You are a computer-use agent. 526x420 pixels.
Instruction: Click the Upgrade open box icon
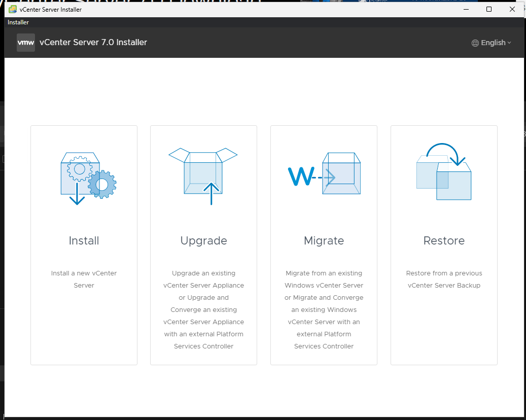pyautogui.click(x=203, y=176)
